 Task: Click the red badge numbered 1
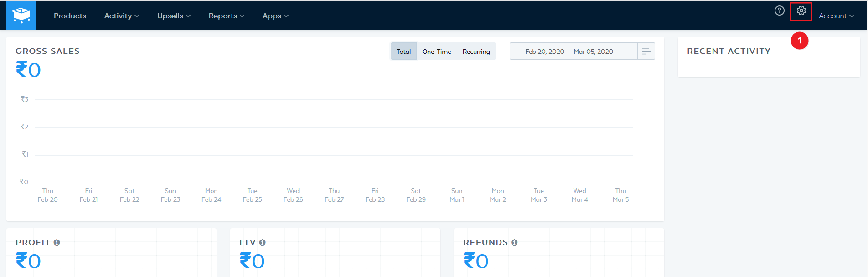point(799,41)
